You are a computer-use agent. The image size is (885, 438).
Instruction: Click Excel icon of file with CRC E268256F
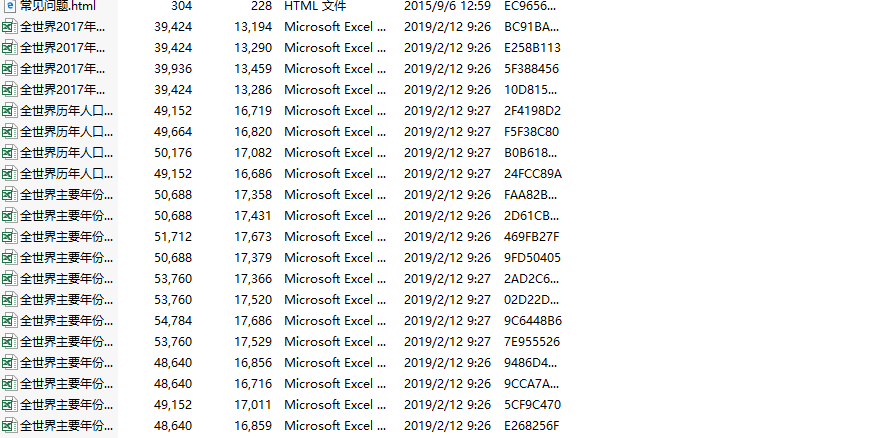click(10, 426)
